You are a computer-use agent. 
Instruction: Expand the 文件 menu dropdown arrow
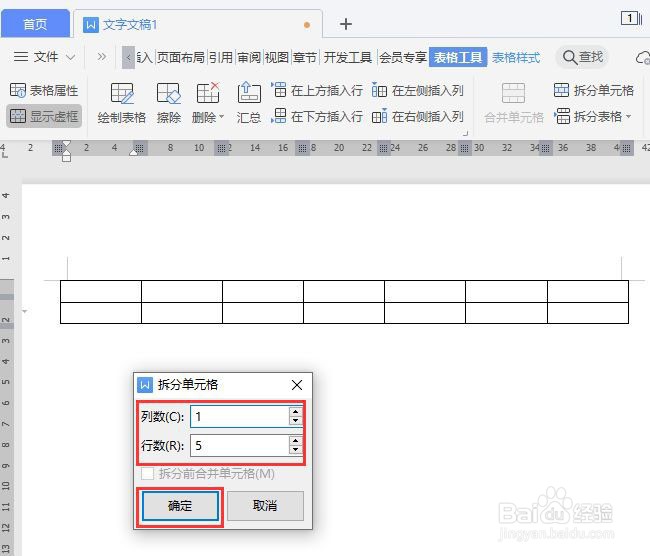71,57
